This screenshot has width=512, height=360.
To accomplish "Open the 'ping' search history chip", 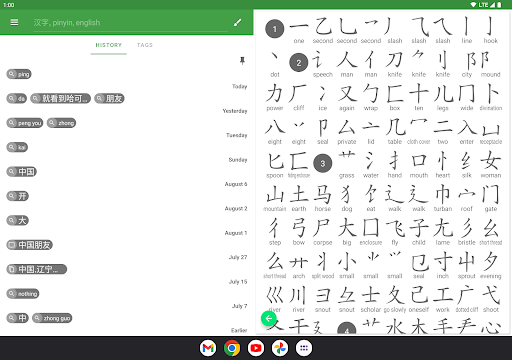I will click(19, 74).
